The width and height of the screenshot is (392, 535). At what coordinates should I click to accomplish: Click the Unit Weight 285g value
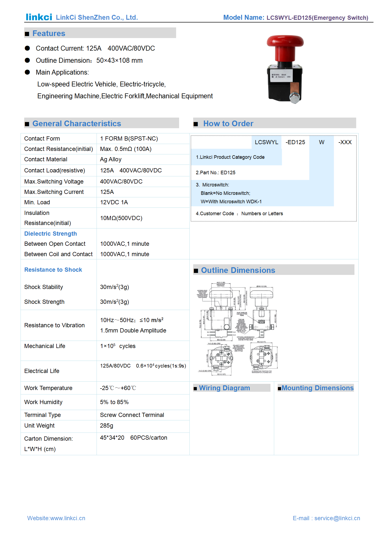pyautogui.click(x=106, y=426)
